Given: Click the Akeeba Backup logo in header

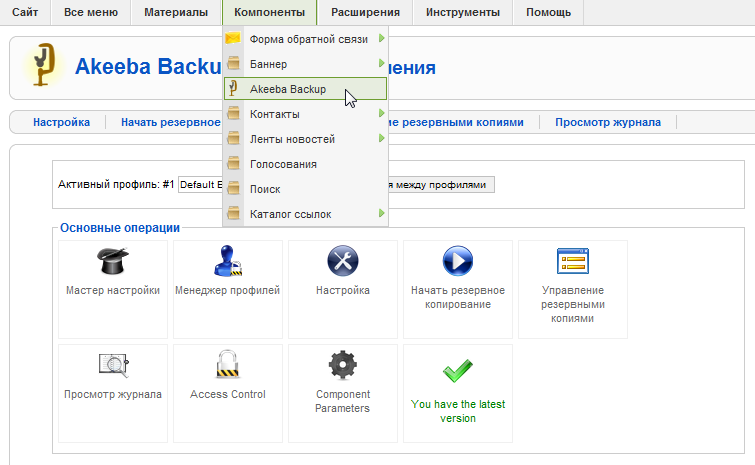Looking at the screenshot, I should (x=43, y=65).
